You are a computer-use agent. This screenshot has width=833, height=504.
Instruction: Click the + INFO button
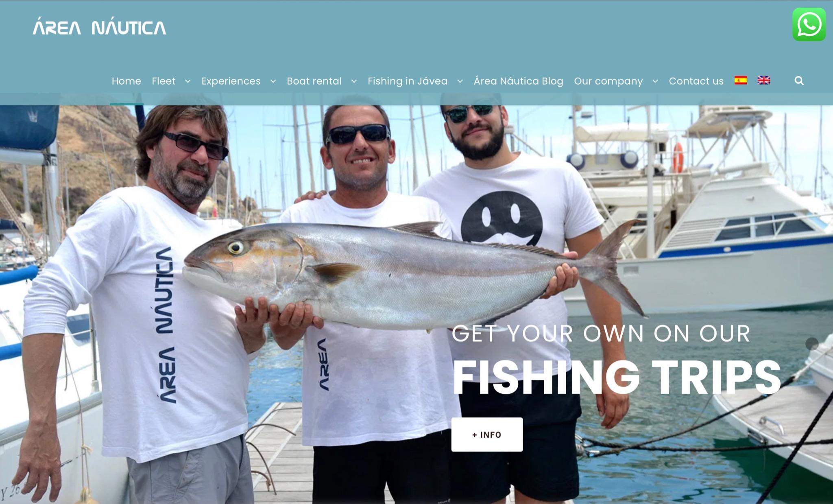tap(487, 434)
